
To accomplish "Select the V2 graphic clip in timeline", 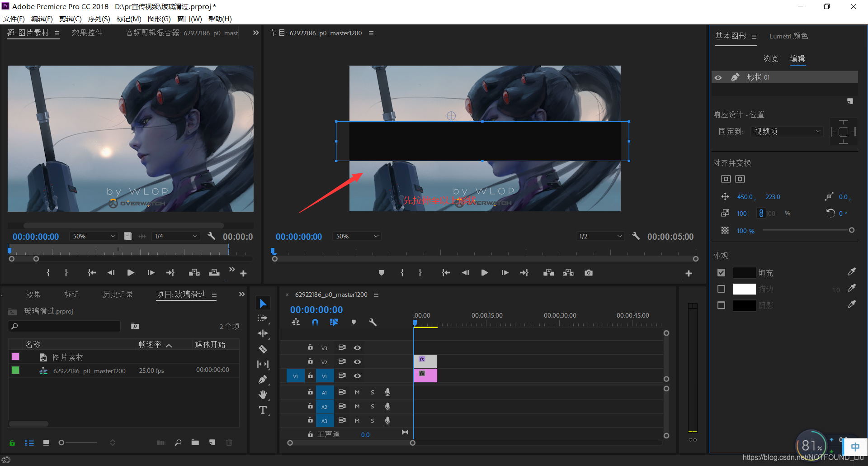I will click(425, 361).
